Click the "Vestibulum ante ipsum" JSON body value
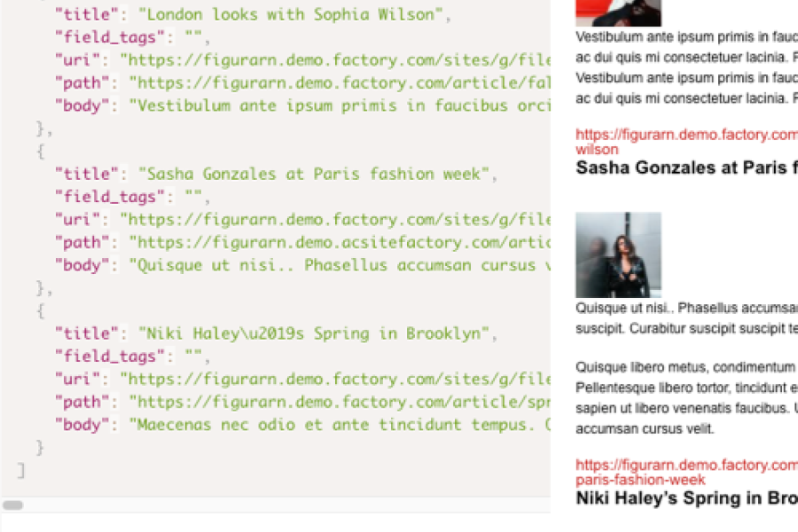 pos(340,106)
